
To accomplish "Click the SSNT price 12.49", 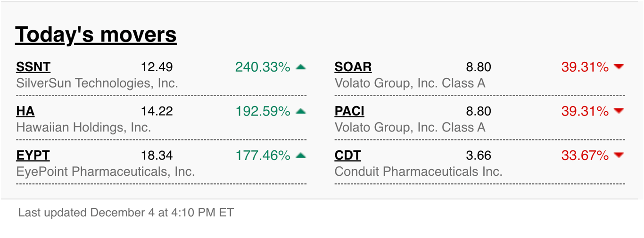I will [x=157, y=67].
